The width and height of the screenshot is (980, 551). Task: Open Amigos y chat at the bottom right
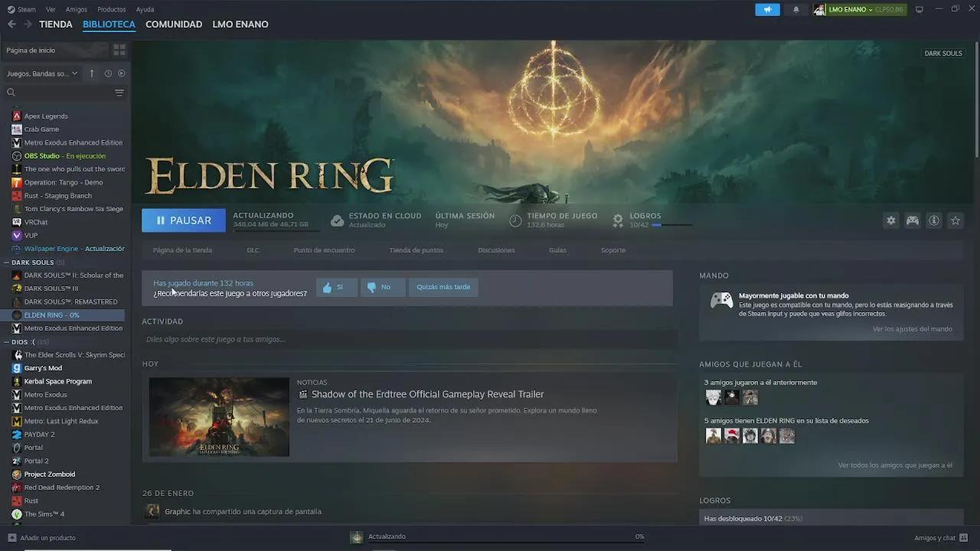pos(941,538)
